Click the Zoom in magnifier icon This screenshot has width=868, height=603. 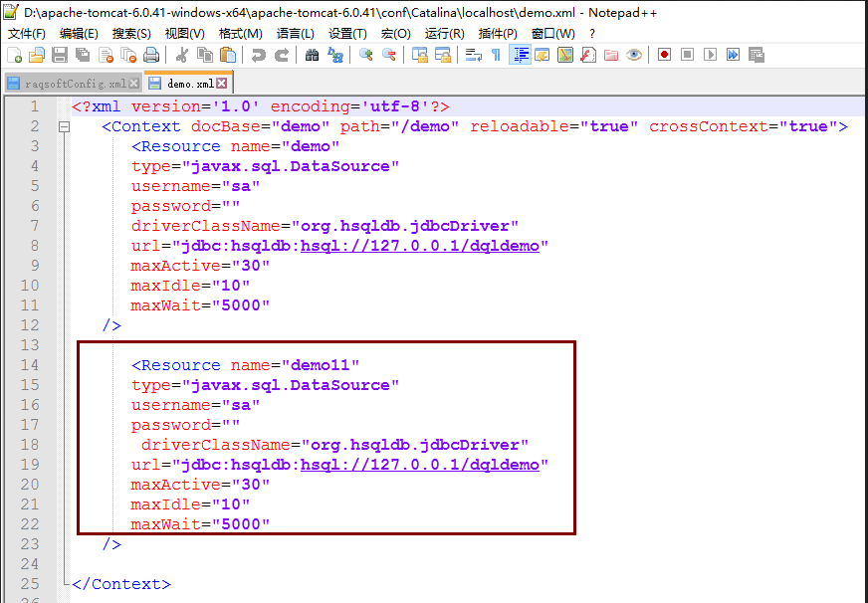tap(365, 55)
